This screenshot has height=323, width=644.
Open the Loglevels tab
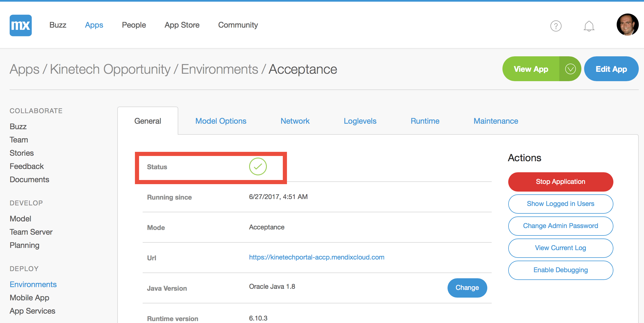(360, 121)
